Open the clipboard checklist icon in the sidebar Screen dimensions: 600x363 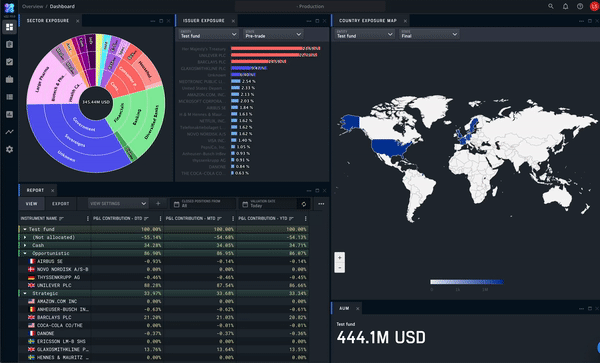click(x=9, y=62)
